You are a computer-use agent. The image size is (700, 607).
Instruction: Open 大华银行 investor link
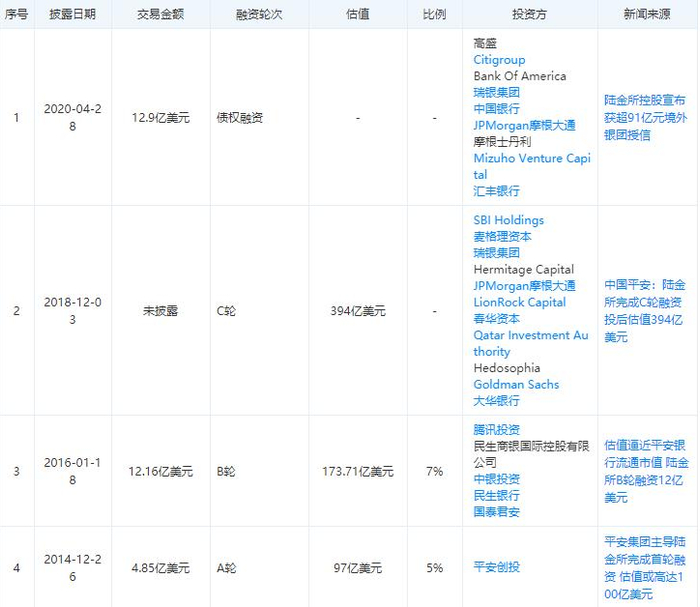click(x=496, y=401)
